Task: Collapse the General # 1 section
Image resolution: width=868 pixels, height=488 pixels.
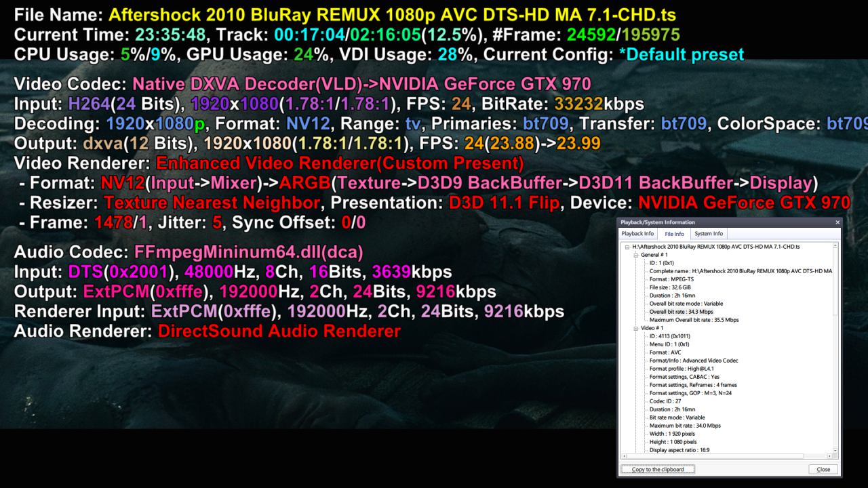Action: pos(635,255)
